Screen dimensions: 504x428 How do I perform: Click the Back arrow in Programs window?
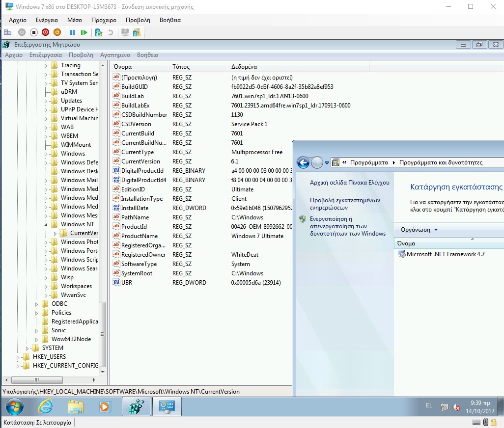(x=303, y=162)
